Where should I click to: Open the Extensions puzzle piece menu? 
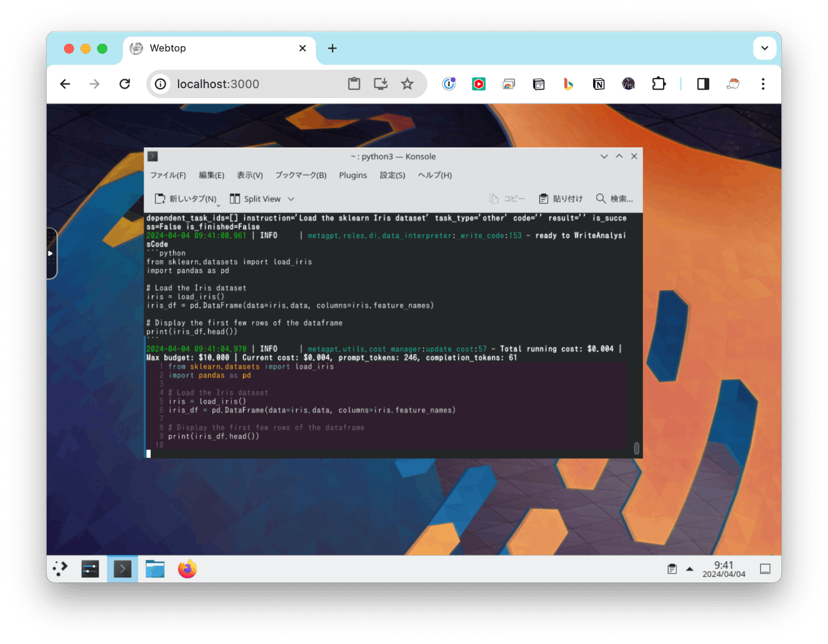(659, 84)
